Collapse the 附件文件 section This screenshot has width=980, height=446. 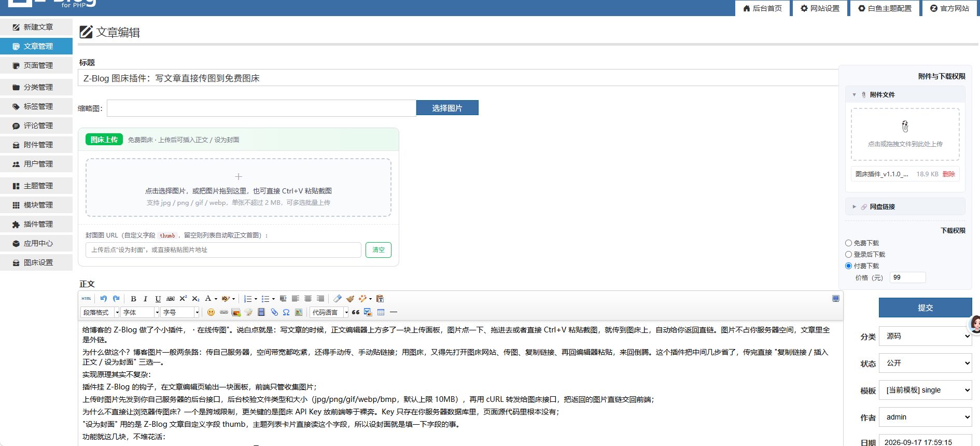(905, 94)
